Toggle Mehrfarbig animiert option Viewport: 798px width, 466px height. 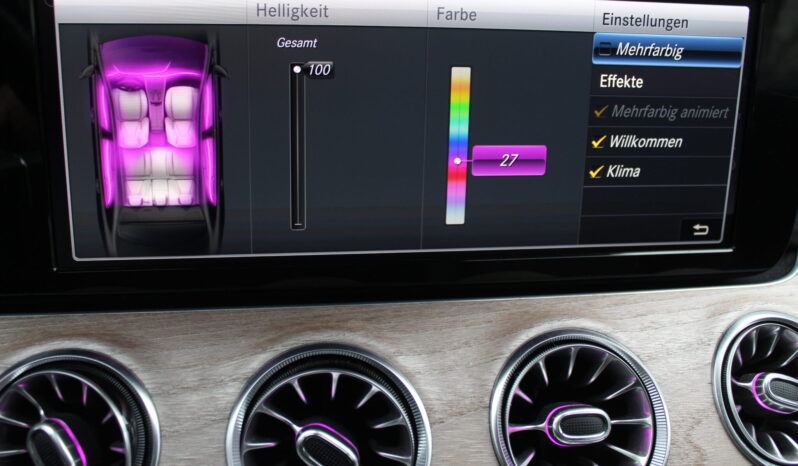pos(662,111)
